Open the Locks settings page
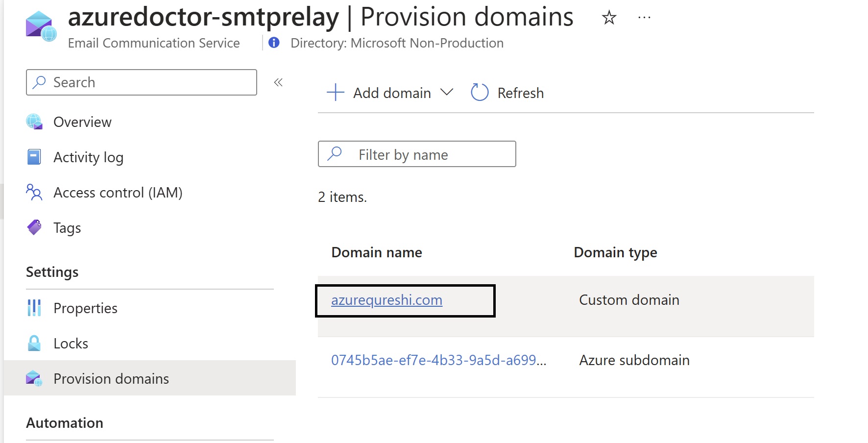This screenshot has height=443, width=868. click(x=71, y=344)
